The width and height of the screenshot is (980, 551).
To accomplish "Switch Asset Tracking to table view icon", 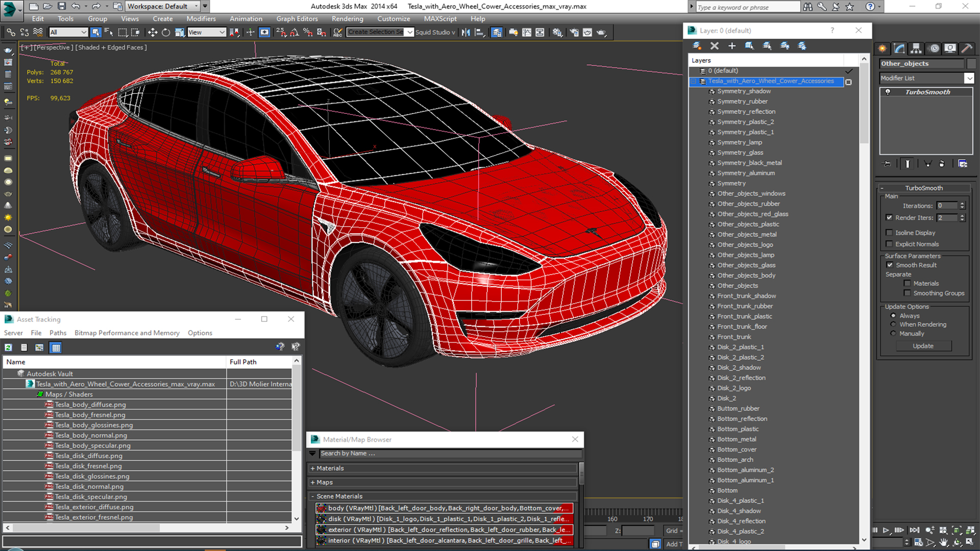I will point(56,347).
